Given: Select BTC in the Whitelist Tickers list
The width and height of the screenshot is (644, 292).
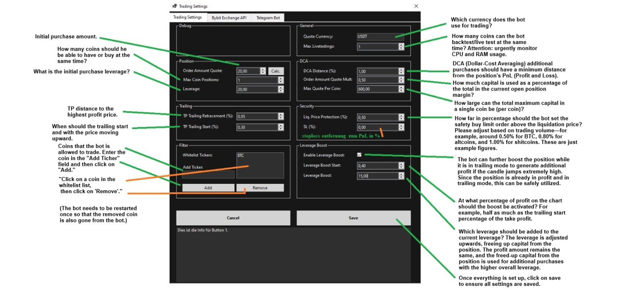Looking at the screenshot, I should pos(241,155).
